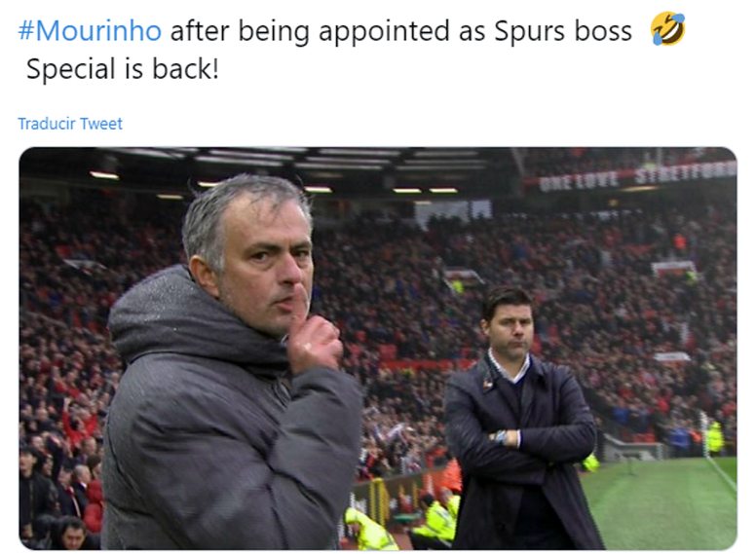Image resolution: width=756 pixels, height=554 pixels.
Task: Click the word 'Tweet' in translate link
Action: tap(100, 124)
